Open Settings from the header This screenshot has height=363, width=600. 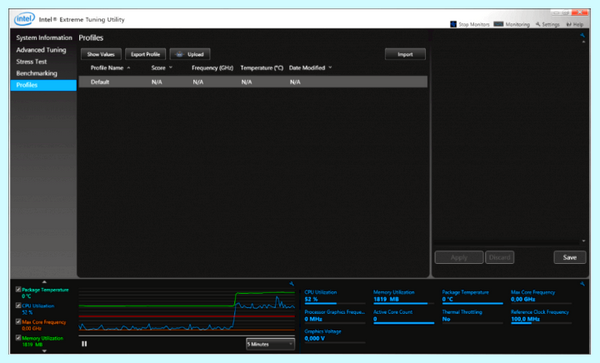pyautogui.click(x=547, y=24)
